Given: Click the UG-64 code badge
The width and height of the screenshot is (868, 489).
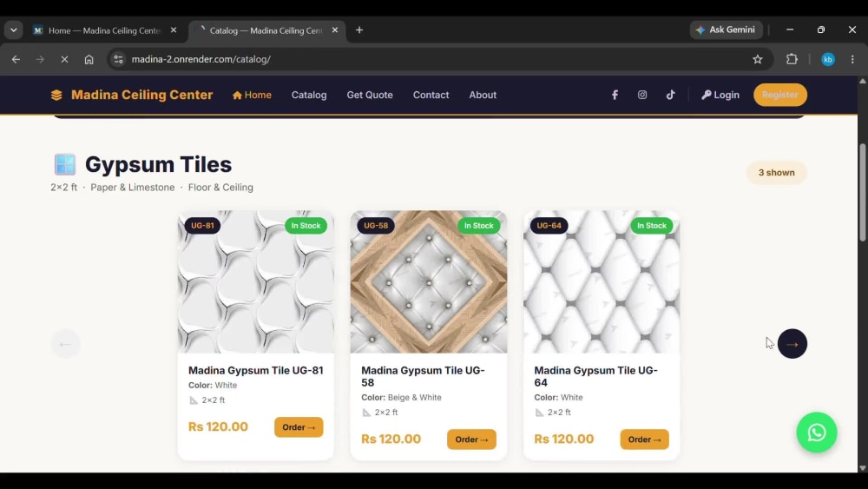Looking at the screenshot, I should pyautogui.click(x=549, y=226).
